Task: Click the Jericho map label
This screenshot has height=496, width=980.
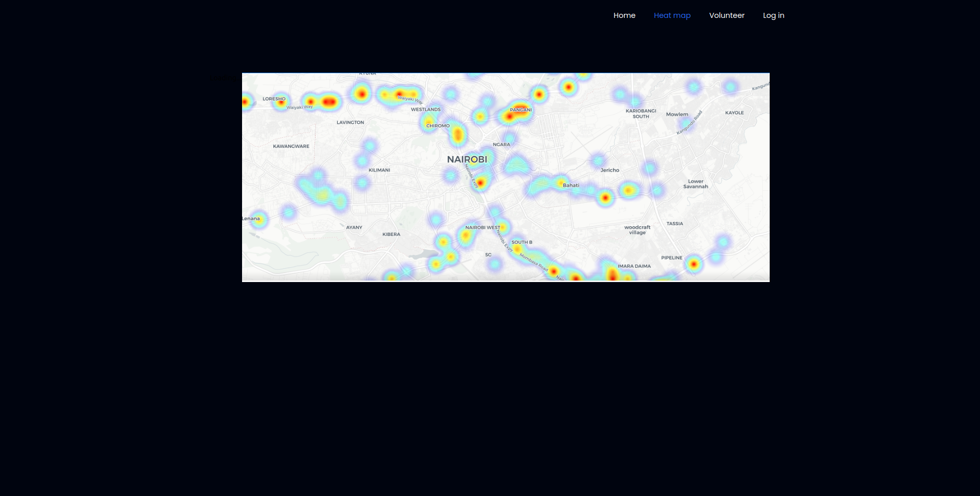Action: coord(610,170)
